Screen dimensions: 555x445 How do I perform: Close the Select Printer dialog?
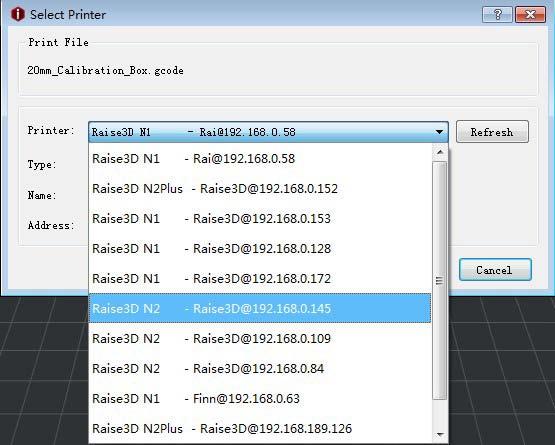530,15
